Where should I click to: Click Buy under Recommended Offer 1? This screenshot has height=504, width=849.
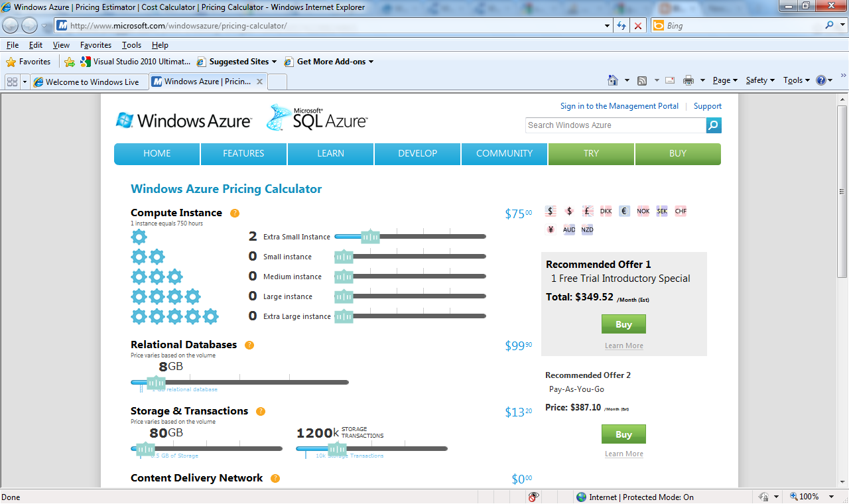pyautogui.click(x=623, y=324)
